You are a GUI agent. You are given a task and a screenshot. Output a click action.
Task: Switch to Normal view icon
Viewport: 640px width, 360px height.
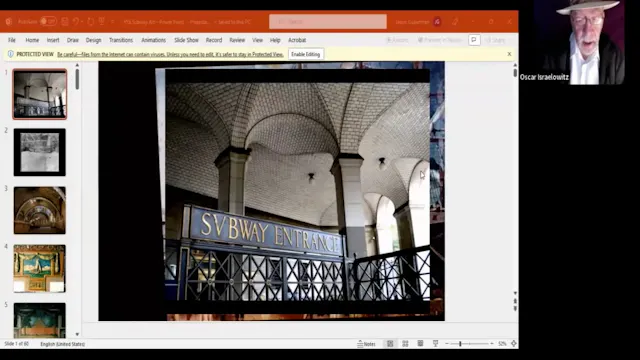[390, 344]
